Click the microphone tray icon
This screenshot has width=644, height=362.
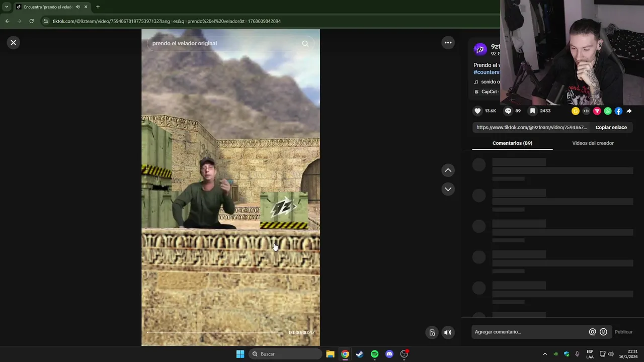click(577, 354)
